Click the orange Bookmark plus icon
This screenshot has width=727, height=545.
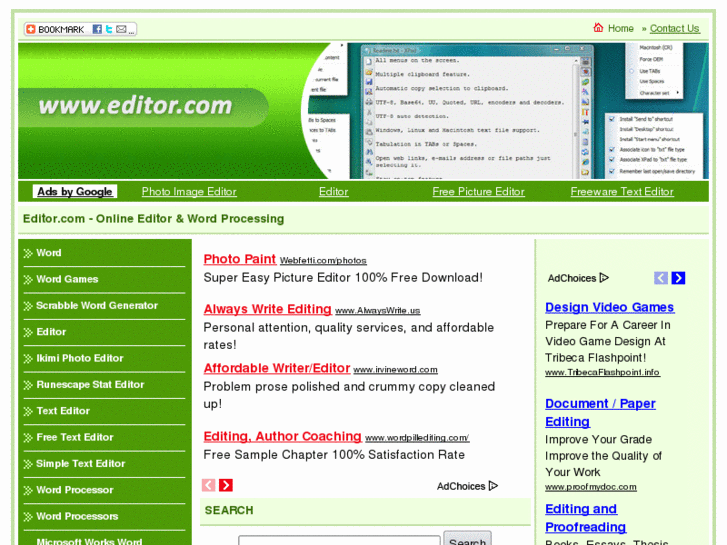(31, 29)
